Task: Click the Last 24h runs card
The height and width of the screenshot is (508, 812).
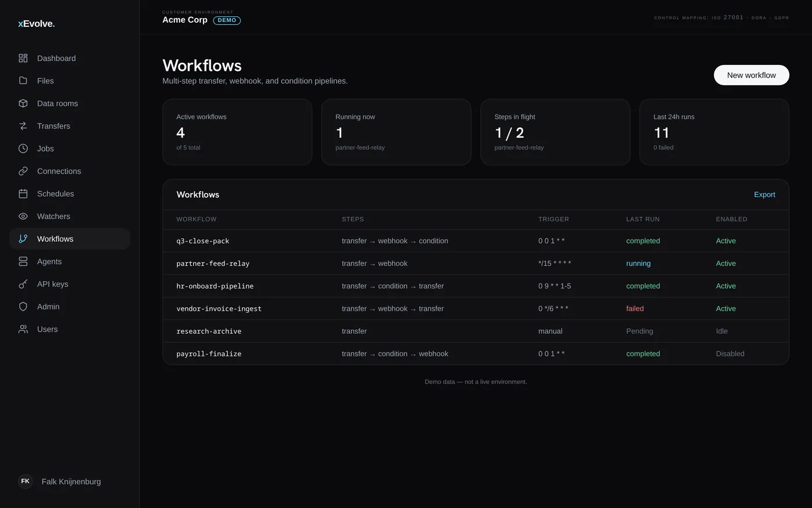Action: pyautogui.click(x=714, y=132)
